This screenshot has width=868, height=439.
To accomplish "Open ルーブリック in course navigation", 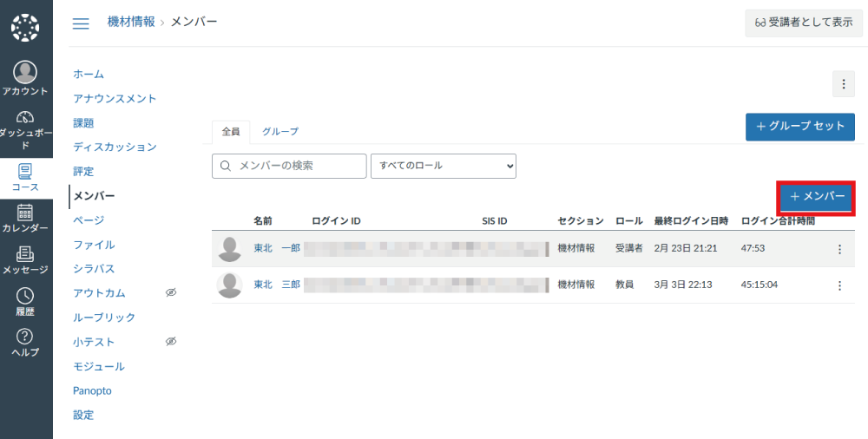I will 104,318.
